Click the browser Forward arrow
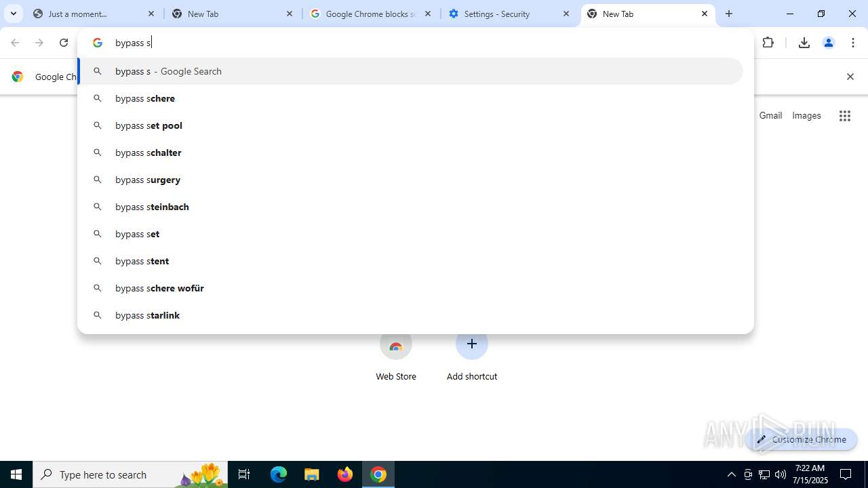868x488 pixels. 39,43
